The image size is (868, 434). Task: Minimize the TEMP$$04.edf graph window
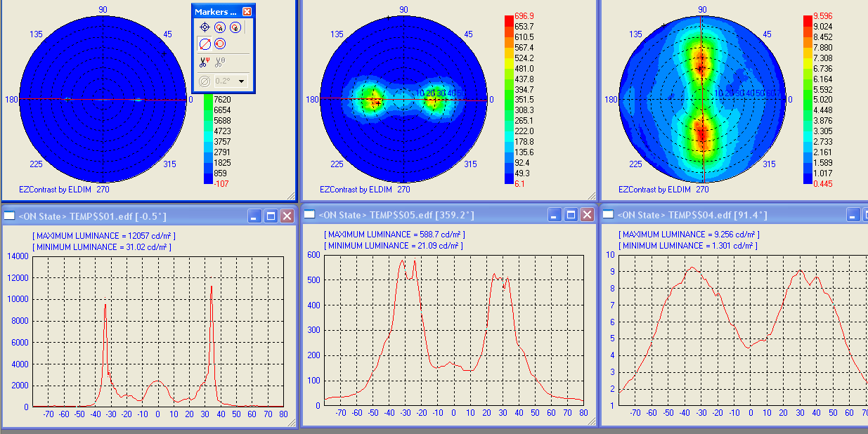[x=853, y=214]
